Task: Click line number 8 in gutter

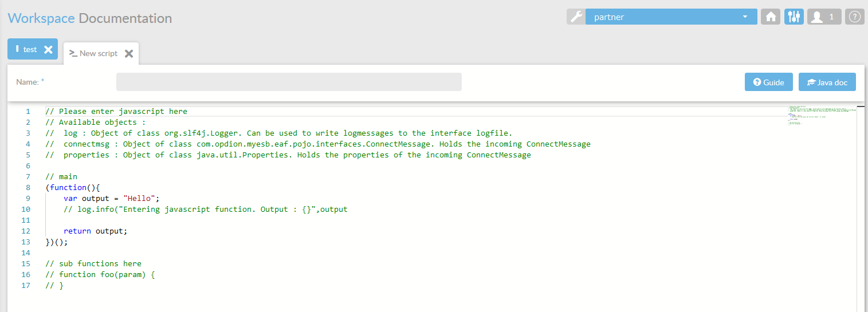Action: [28, 188]
